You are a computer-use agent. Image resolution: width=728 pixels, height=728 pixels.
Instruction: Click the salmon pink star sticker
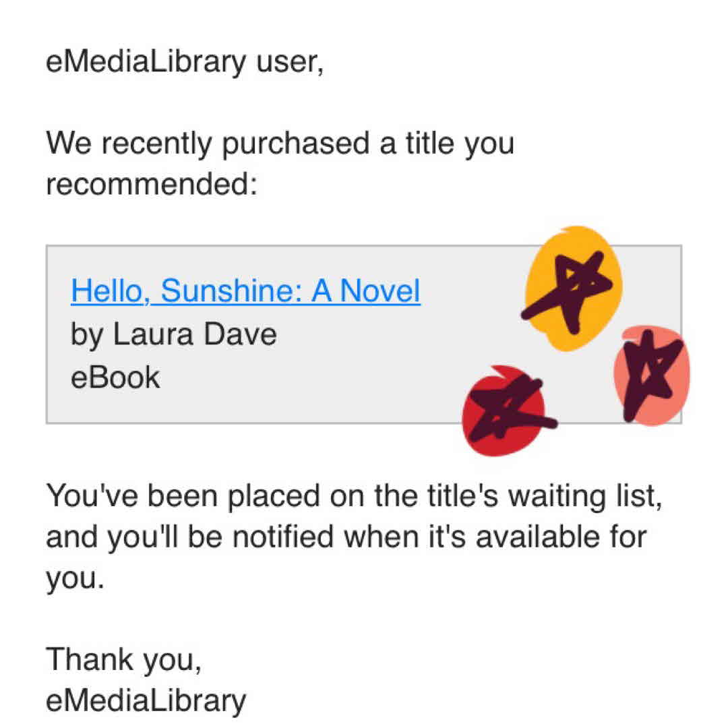coord(651,376)
